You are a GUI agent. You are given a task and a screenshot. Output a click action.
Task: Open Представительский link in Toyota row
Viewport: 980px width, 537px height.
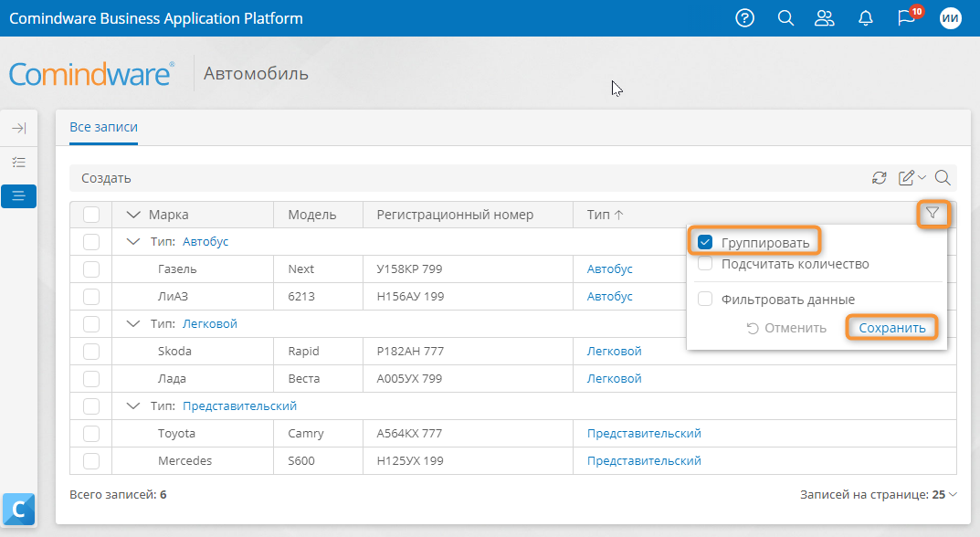click(644, 433)
